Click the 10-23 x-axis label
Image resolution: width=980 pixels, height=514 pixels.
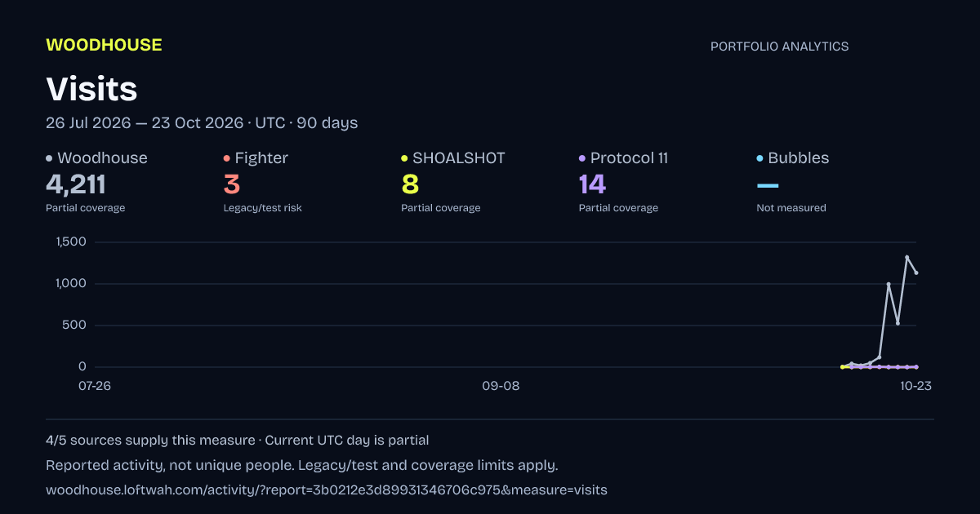(915, 386)
